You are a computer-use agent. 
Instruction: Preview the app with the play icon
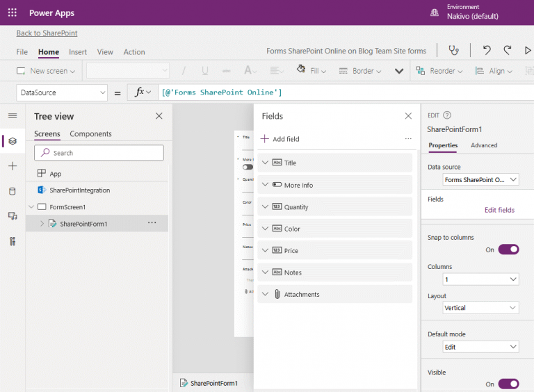coord(528,50)
